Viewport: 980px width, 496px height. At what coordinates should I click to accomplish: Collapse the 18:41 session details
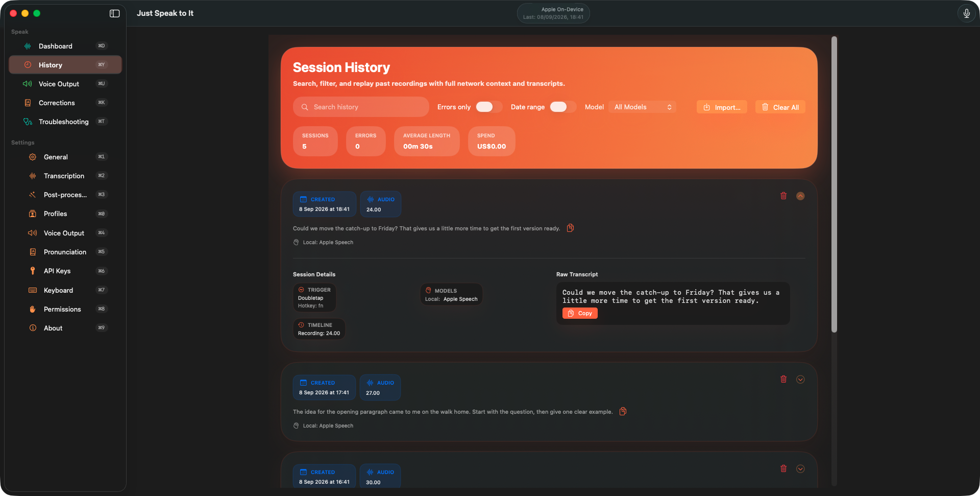click(x=800, y=196)
